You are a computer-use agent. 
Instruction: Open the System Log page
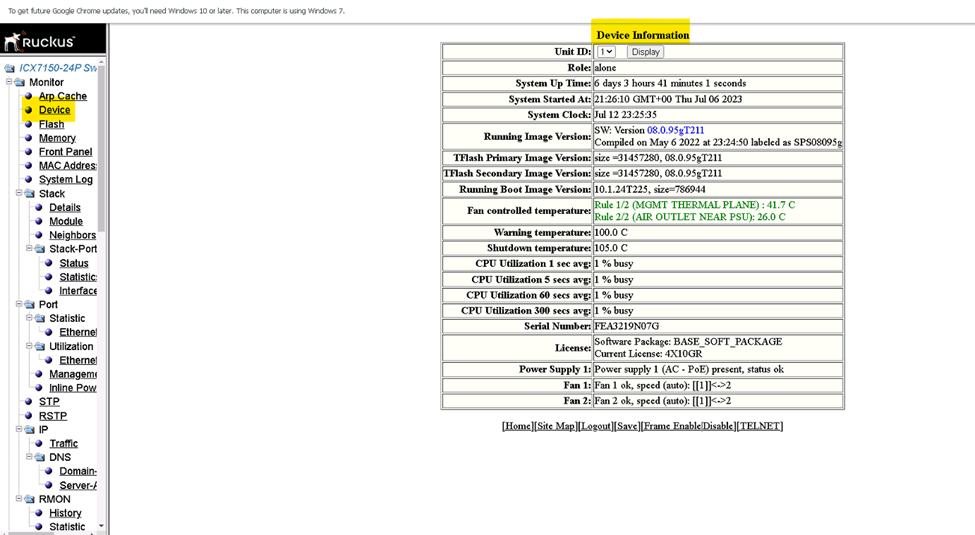click(65, 179)
